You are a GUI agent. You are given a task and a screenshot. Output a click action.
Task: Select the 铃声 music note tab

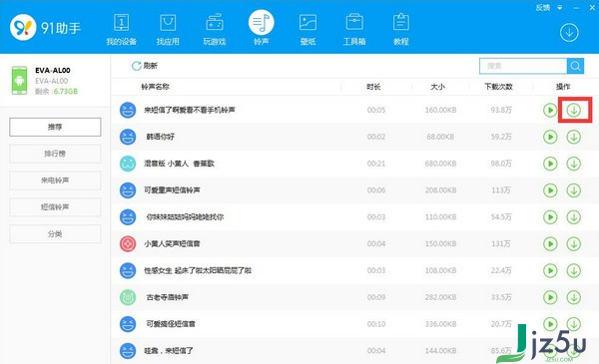(261, 28)
